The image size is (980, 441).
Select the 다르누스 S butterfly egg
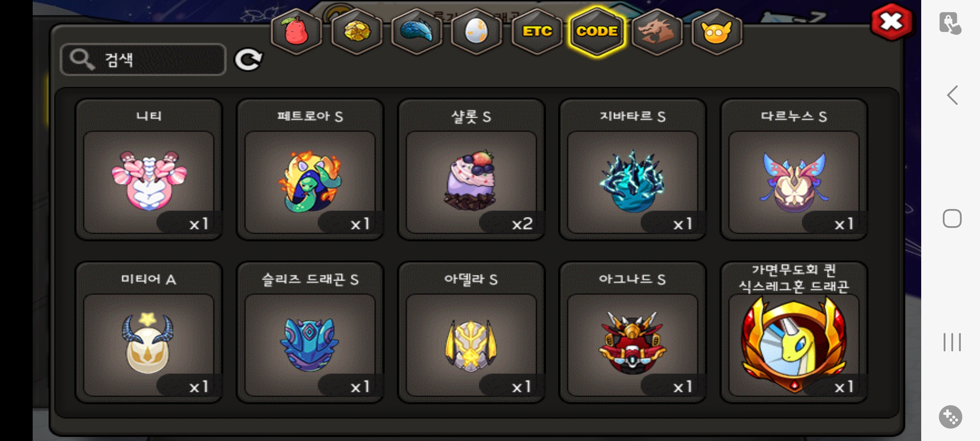794,169
